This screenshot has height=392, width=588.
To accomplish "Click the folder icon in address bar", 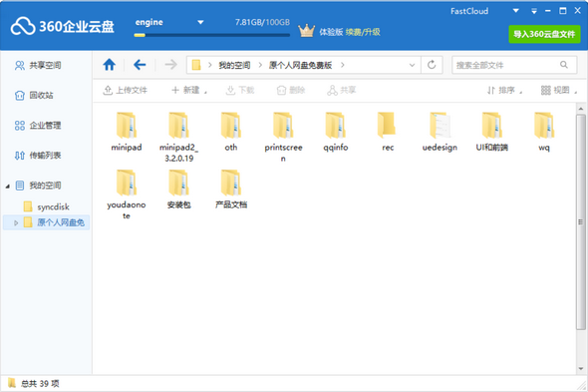I will (x=196, y=65).
